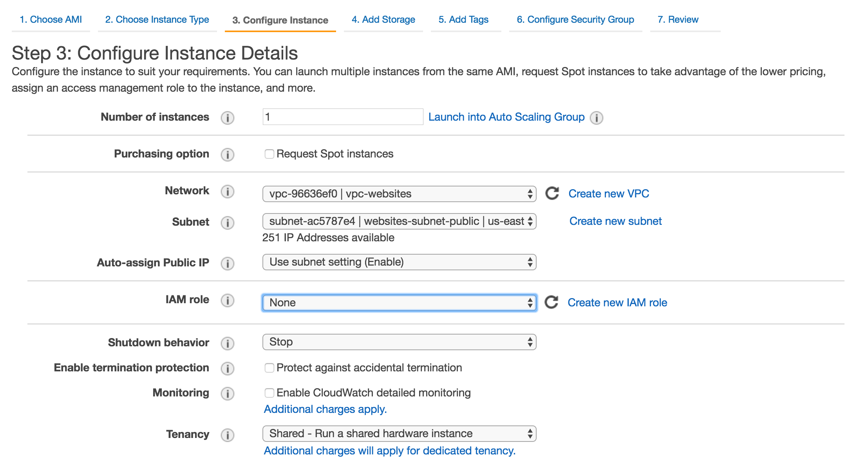The image size is (868, 474).
Task: Click the info icon beside the Subnet label
Action: tap(227, 223)
